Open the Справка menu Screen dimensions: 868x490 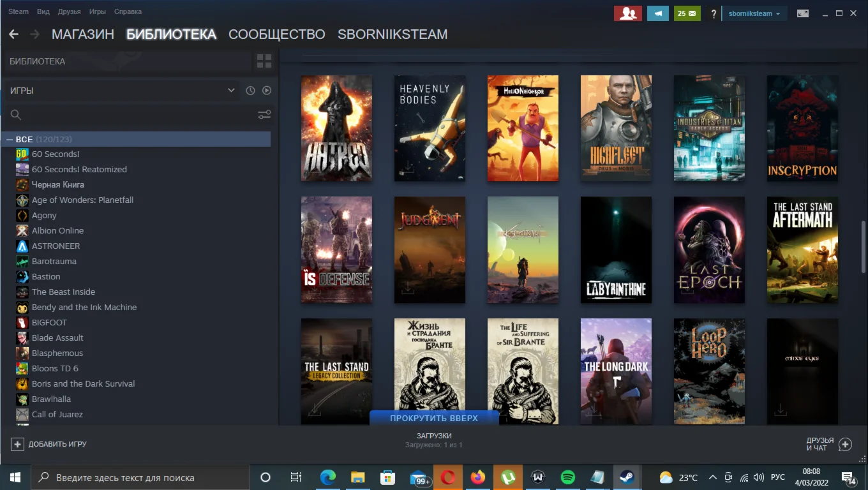[128, 11]
